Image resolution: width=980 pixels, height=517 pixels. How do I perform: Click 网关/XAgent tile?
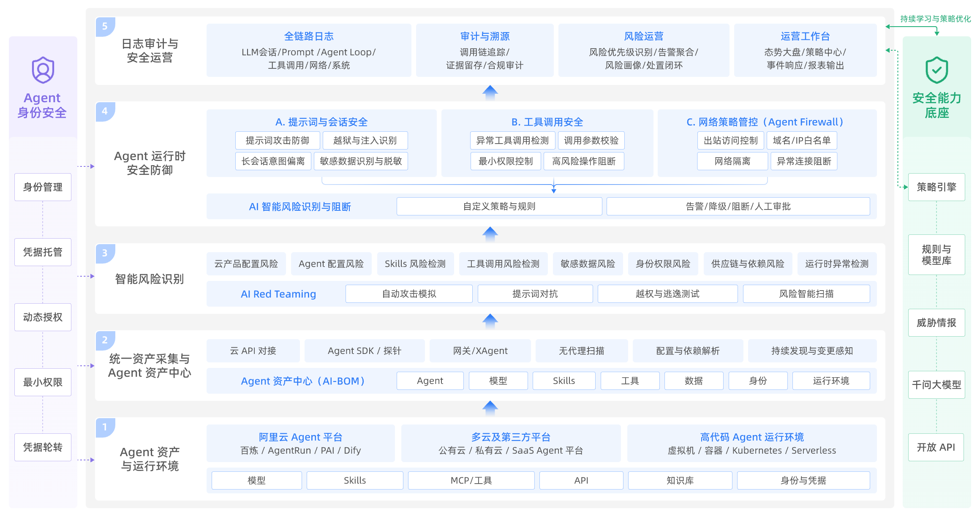(x=480, y=351)
